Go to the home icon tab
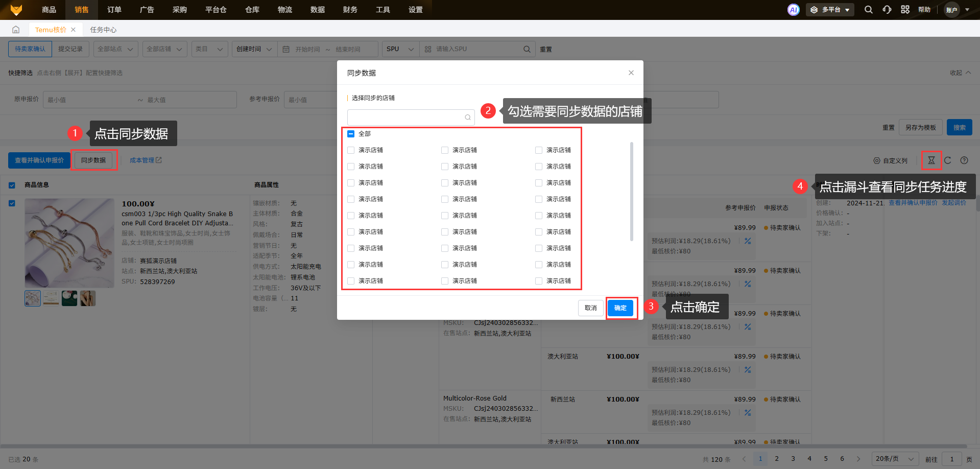 coord(16,30)
